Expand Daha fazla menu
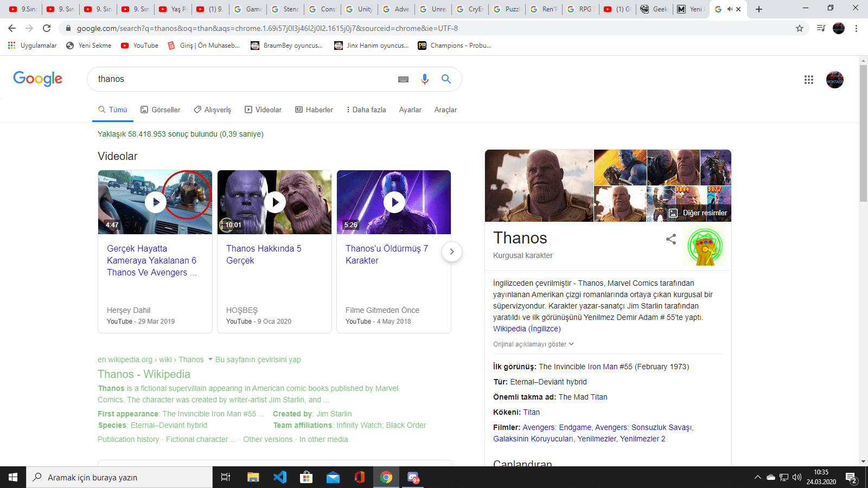This screenshot has height=488, width=868. (366, 110)
